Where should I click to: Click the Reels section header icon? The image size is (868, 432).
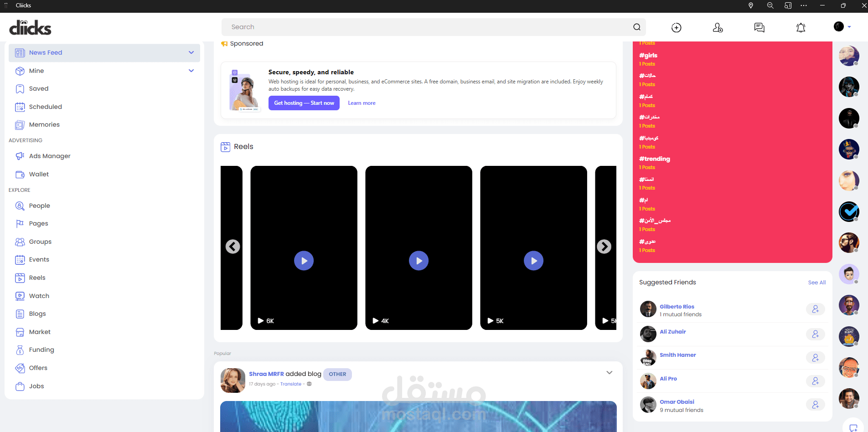[225, 147]
